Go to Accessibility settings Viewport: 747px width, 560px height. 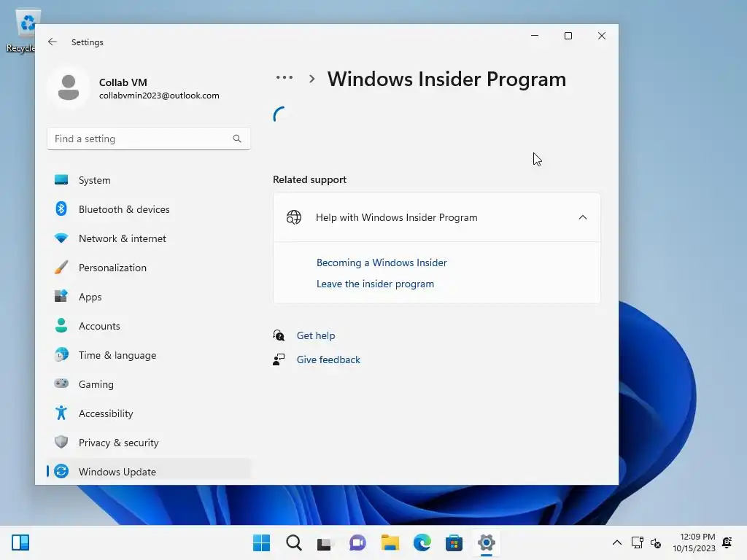tap(149, 413)
